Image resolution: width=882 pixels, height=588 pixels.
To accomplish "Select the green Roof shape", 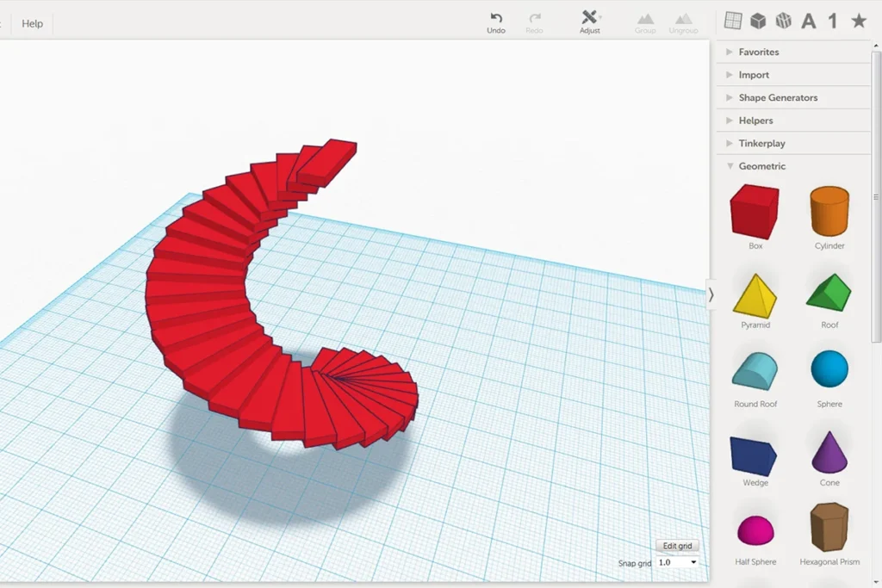I will 829,294.
